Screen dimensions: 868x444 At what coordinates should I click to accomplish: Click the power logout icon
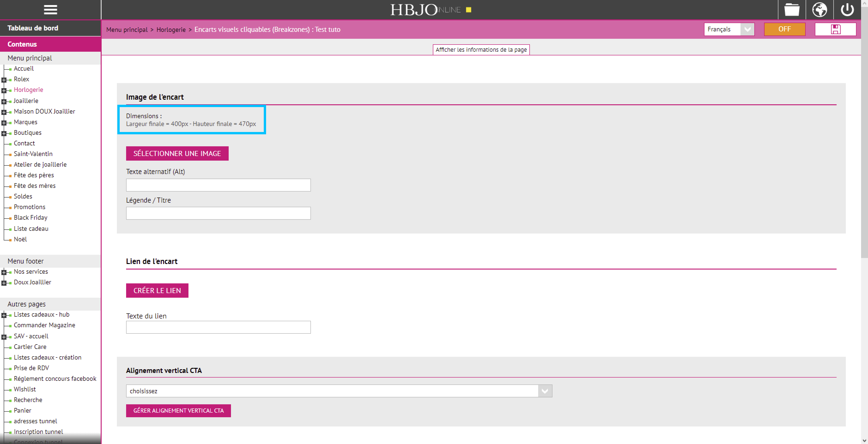(847, 9)
